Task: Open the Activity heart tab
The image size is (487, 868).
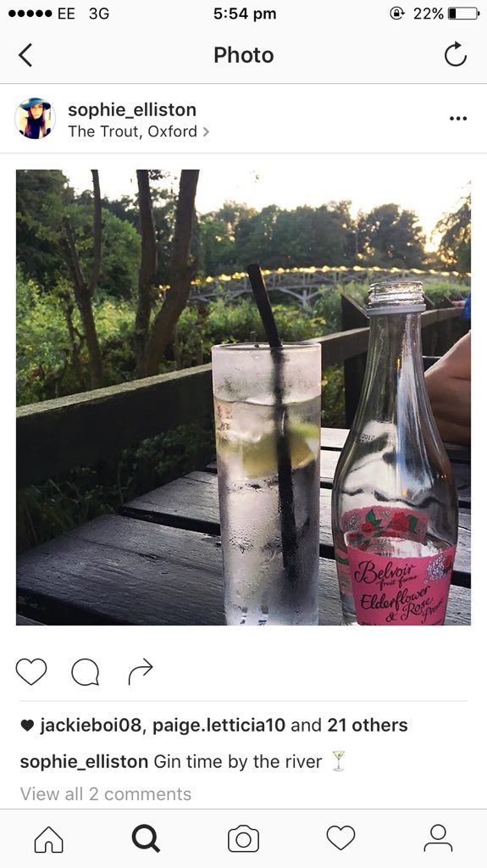Action: click(x=340, y=838)
